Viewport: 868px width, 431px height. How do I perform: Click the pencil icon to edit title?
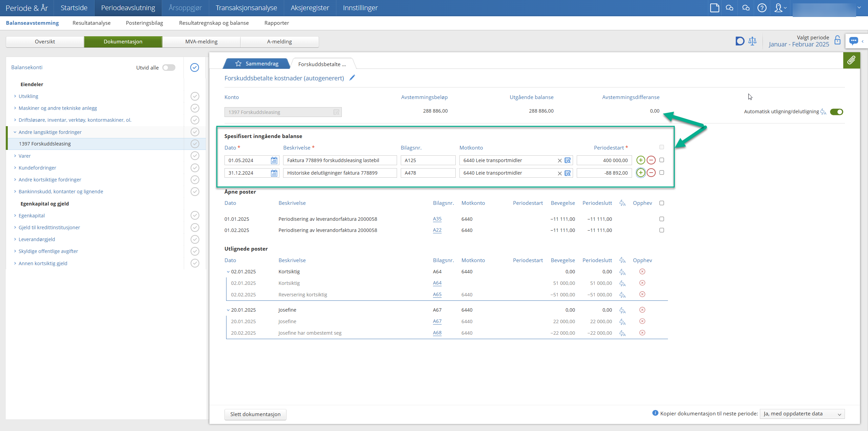click(x=352, y=78)
